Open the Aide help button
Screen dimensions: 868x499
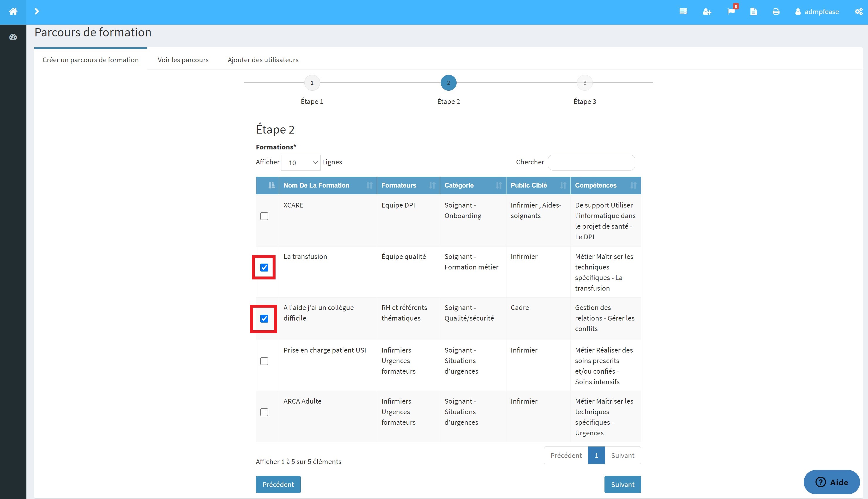832,482
